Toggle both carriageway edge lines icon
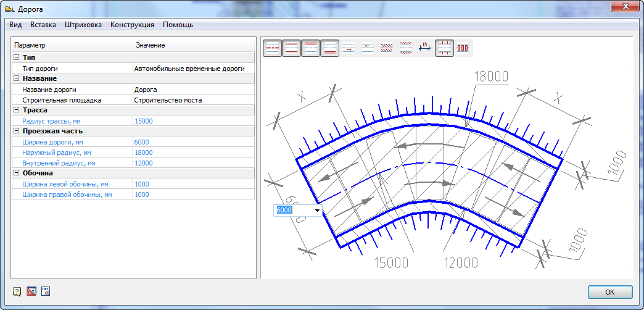644x310 pixels. coord(292,48)
